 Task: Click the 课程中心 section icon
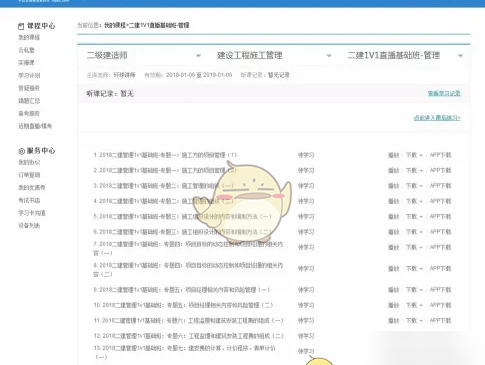coord(21,26)
